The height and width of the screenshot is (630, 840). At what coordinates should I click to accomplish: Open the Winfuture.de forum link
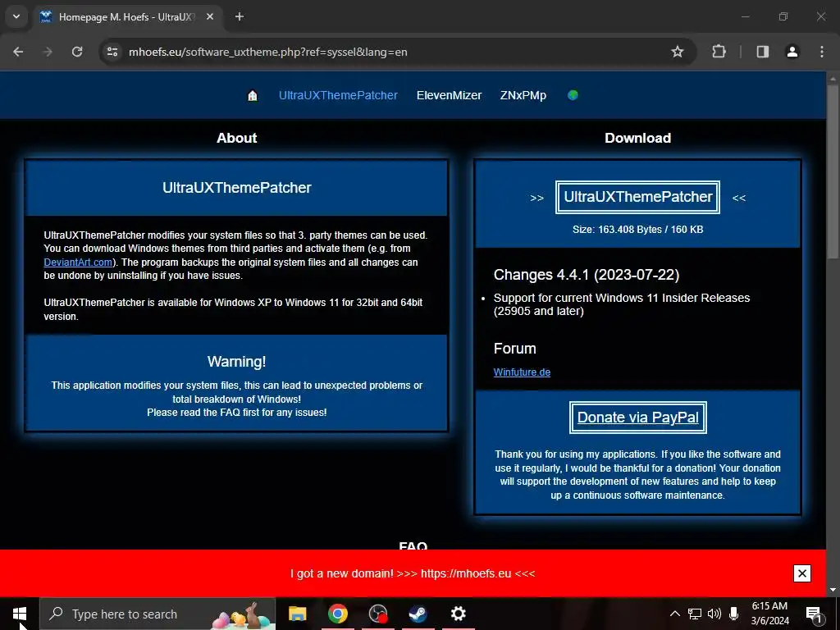[522, 372]
